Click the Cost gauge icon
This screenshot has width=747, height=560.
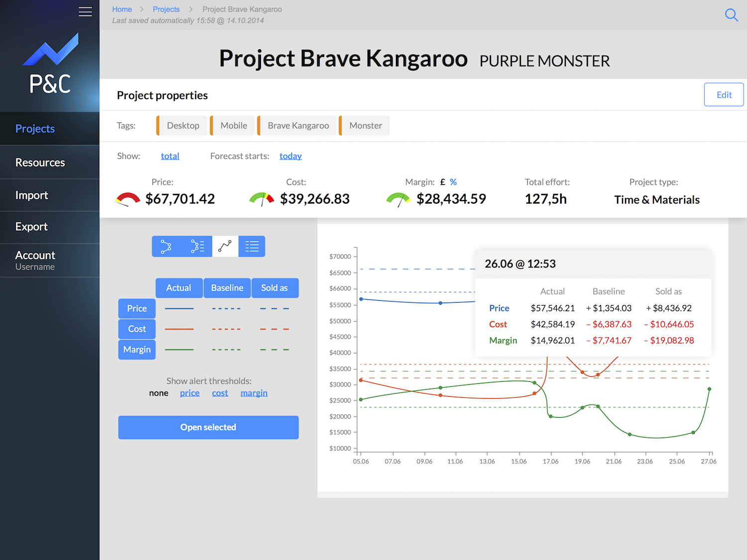261,199
